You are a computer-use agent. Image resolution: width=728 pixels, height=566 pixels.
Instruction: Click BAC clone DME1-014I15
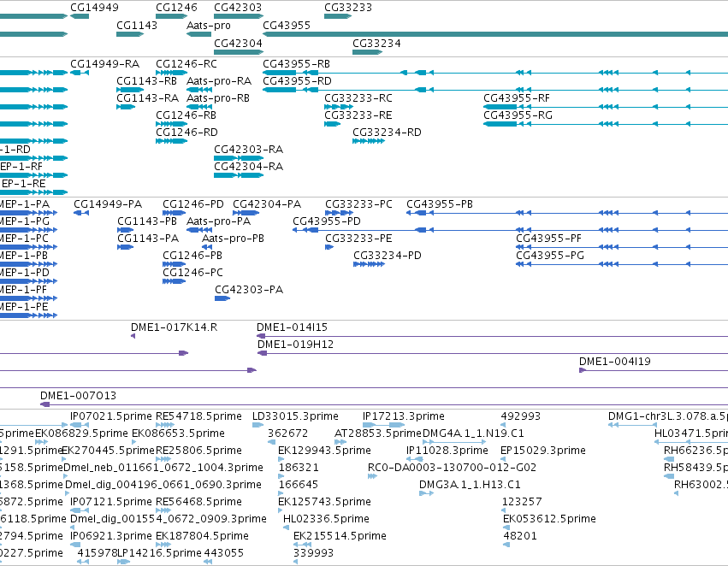pos(292,327)
